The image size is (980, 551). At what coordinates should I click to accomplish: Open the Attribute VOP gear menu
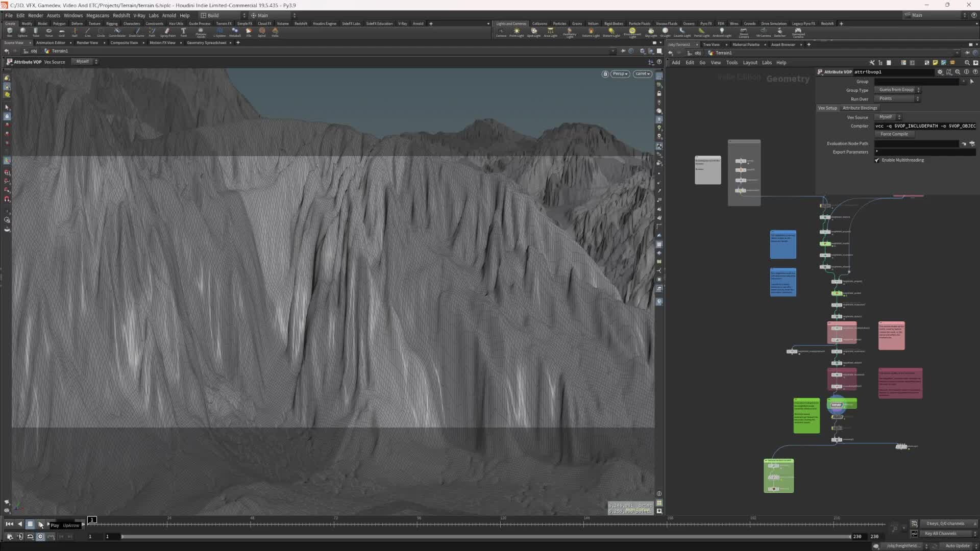pyautogui.click(x=941, y=72)
